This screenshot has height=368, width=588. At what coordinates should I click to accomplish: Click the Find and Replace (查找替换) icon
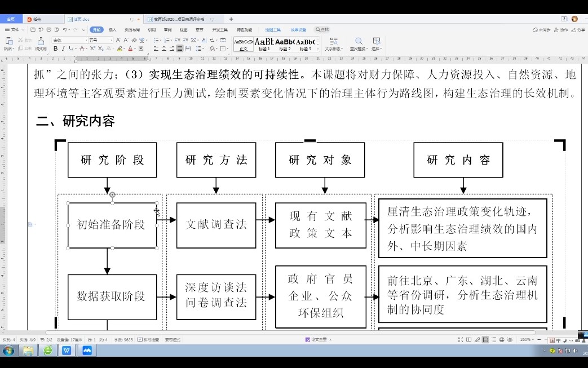[358, 42]
